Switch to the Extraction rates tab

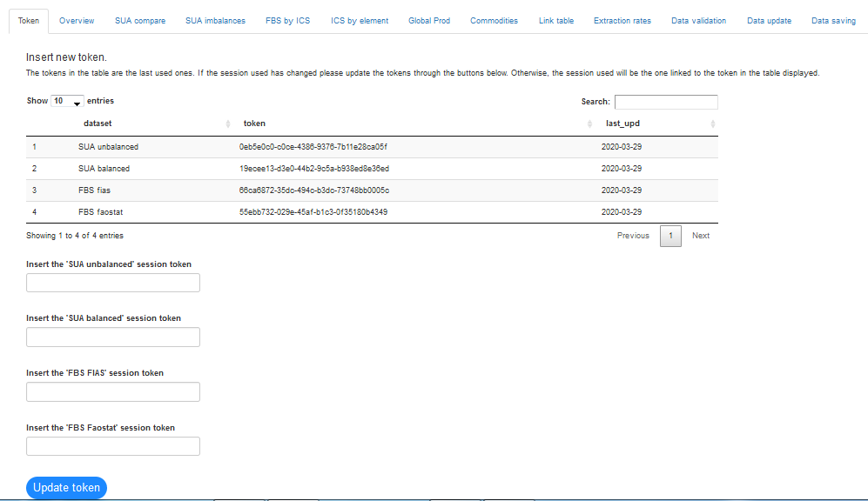tap(622, 21)
